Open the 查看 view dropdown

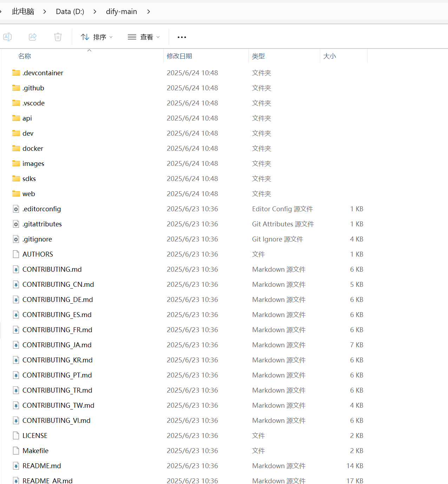tap(144, 37)
